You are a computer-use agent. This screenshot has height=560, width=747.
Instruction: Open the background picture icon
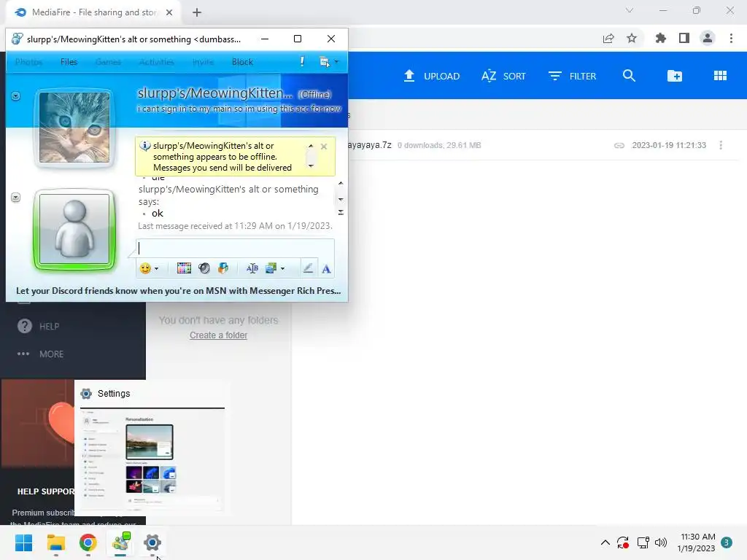coord(271,268)
